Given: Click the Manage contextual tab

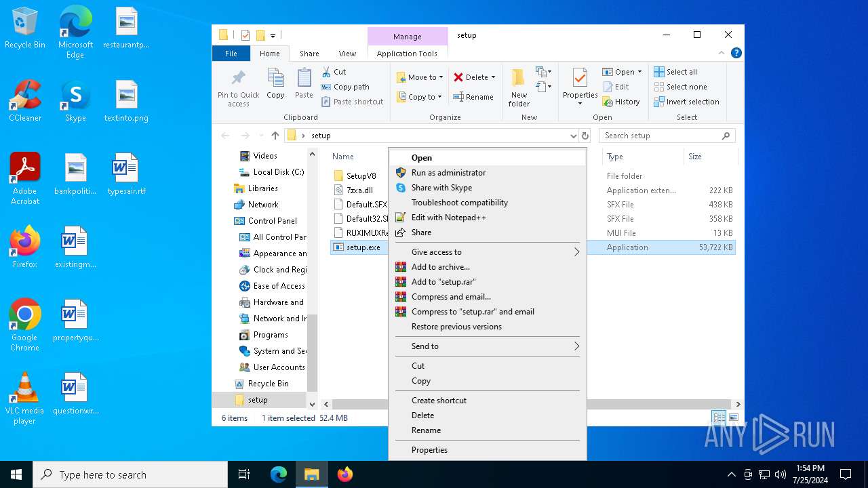Looking at the screenshot, I should 408,37.
